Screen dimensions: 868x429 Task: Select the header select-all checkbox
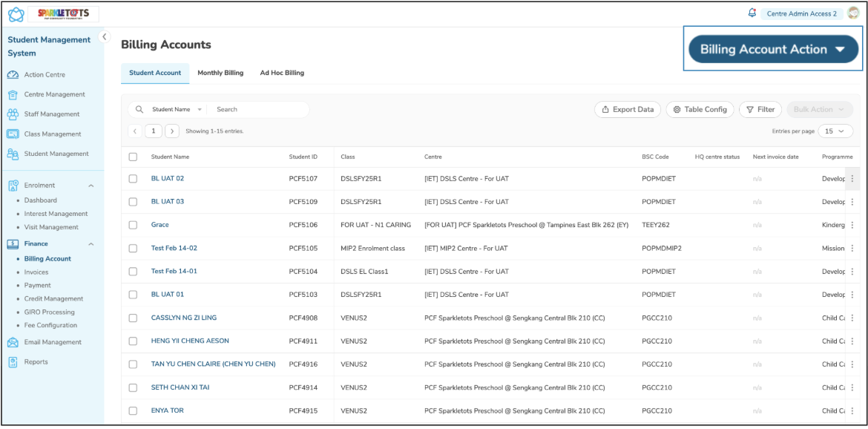click(x=134, y=157)
